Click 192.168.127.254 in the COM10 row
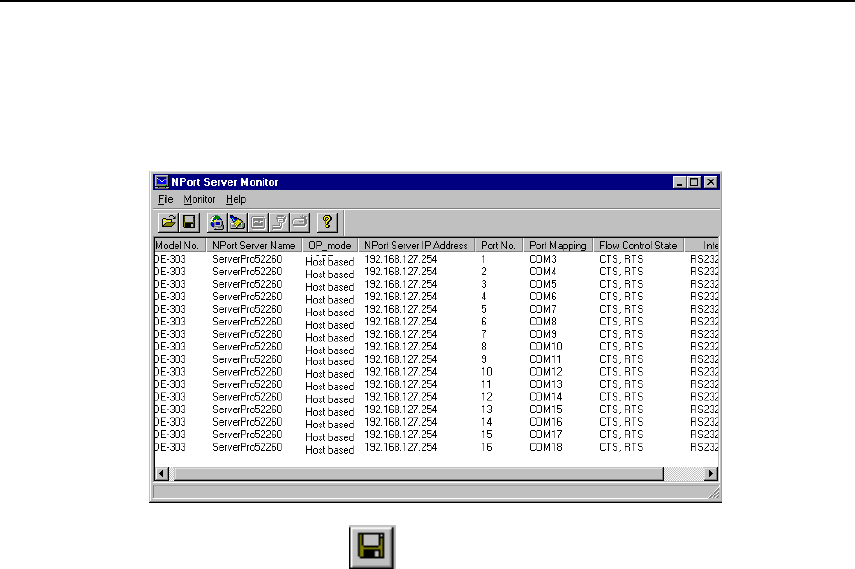The image size is (855, 569). (x=401, y=346)
